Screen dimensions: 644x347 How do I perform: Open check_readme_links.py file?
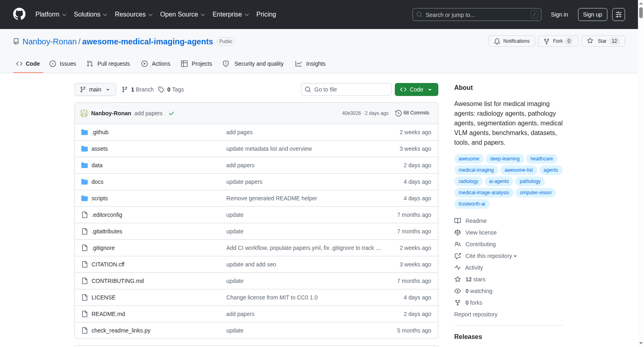tap(121, 330)
